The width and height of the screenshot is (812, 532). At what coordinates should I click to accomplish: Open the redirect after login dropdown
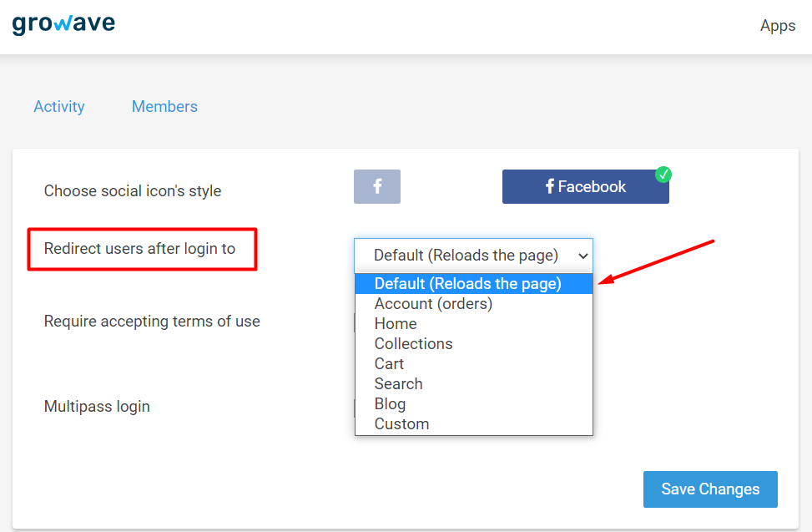coord(473,256)
